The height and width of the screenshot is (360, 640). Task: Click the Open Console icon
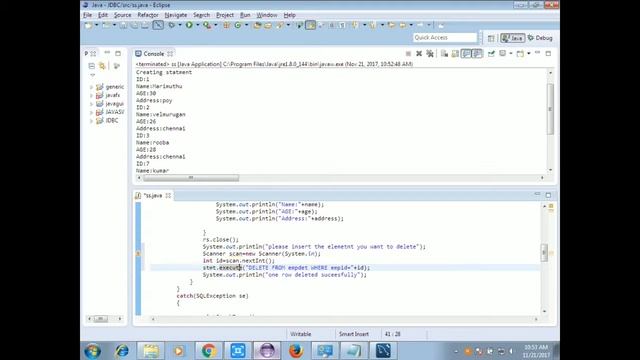pyautogui.click(x=520, y=53)
